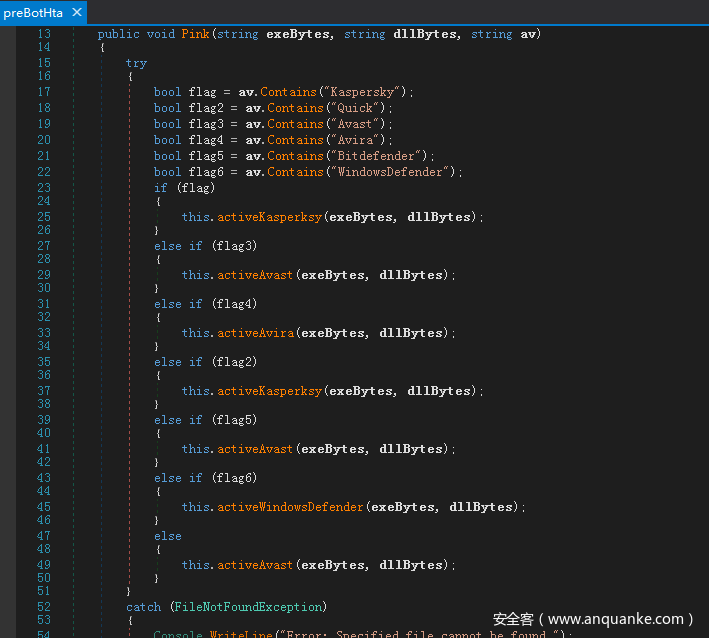Click activeKasperksy call on line 25
Screen dimensions: 709x638
(x=270, y=217)
